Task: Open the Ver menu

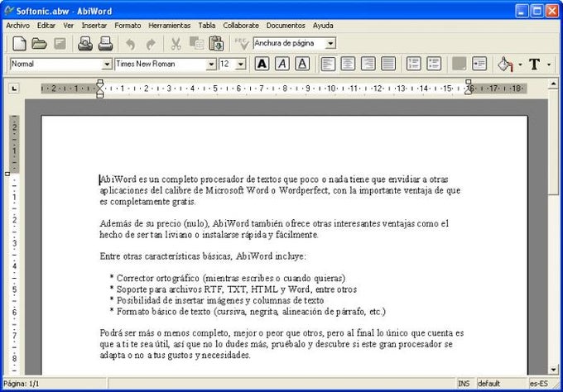Action: point(68,26)
